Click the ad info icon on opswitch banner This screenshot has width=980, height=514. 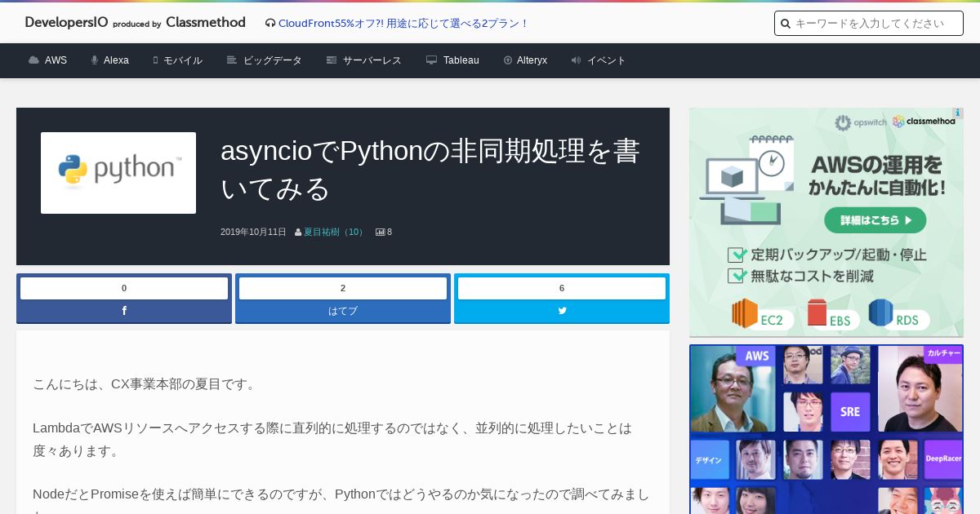[958, 113]
